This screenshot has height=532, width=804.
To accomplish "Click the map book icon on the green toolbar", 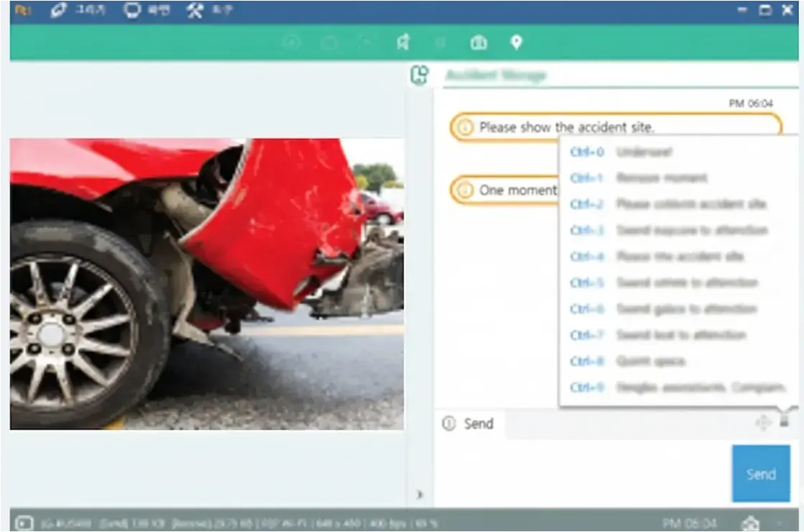I will [478, 42].
